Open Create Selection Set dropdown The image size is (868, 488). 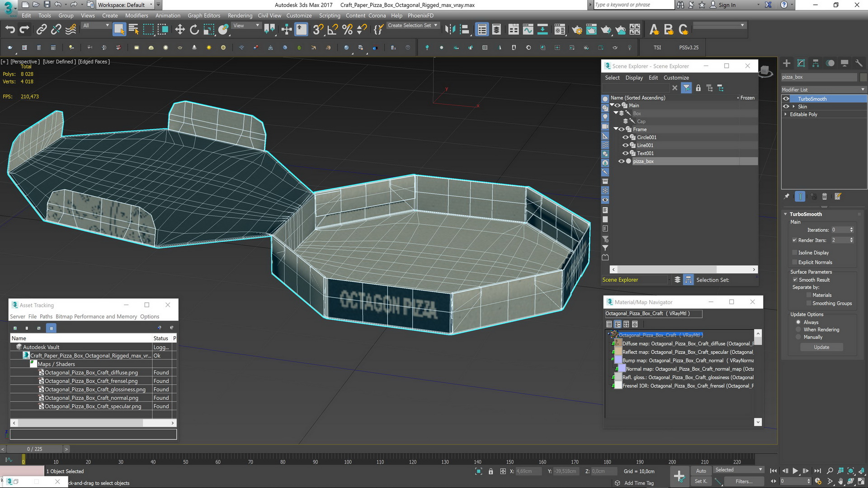coord(413,26)
